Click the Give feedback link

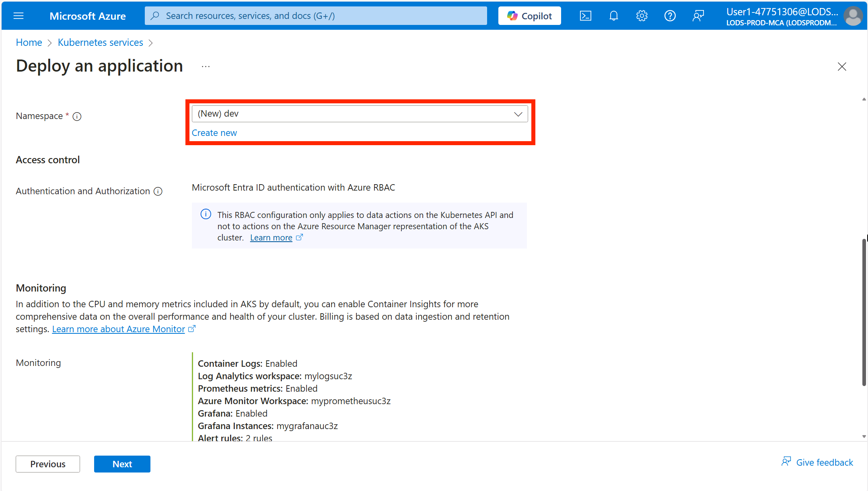coord(817,462)
